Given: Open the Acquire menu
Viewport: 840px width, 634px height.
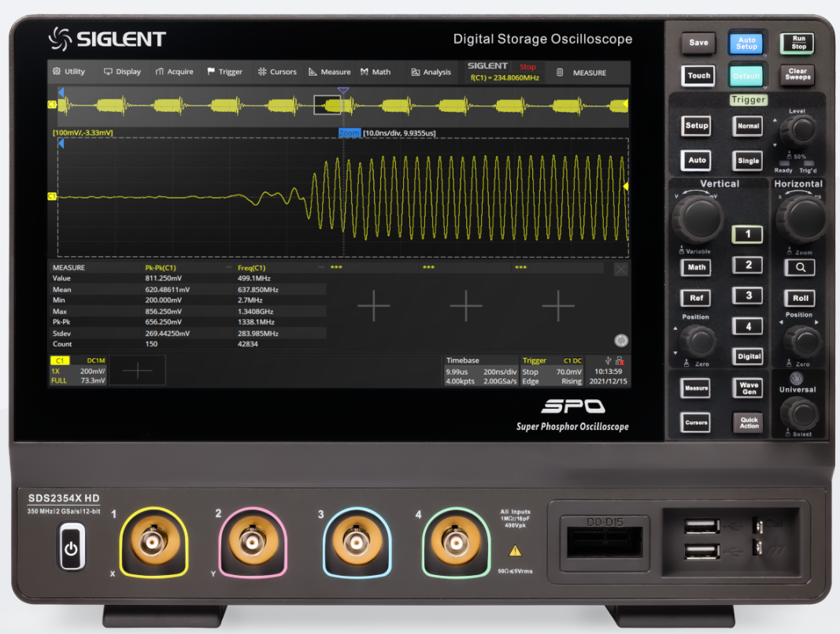Looking at the screenshot, I should [x=174, y=72].
